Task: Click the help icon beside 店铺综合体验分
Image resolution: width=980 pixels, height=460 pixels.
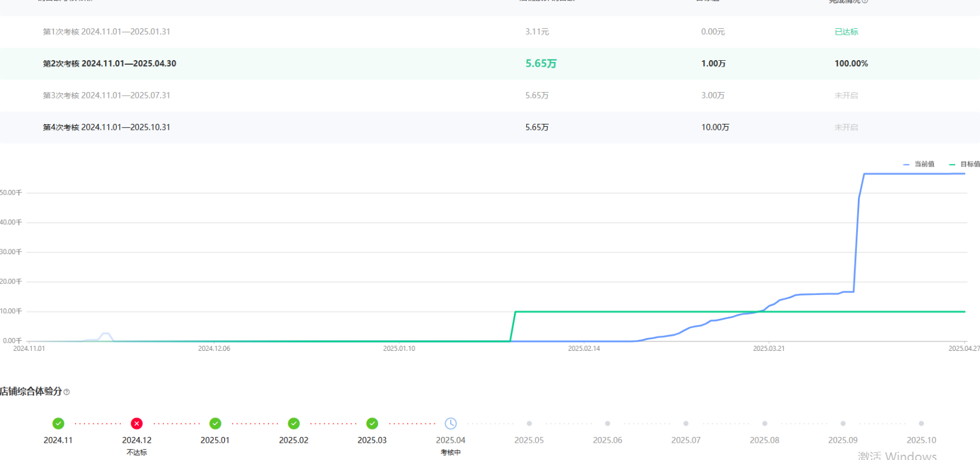Action: point(67,392)
